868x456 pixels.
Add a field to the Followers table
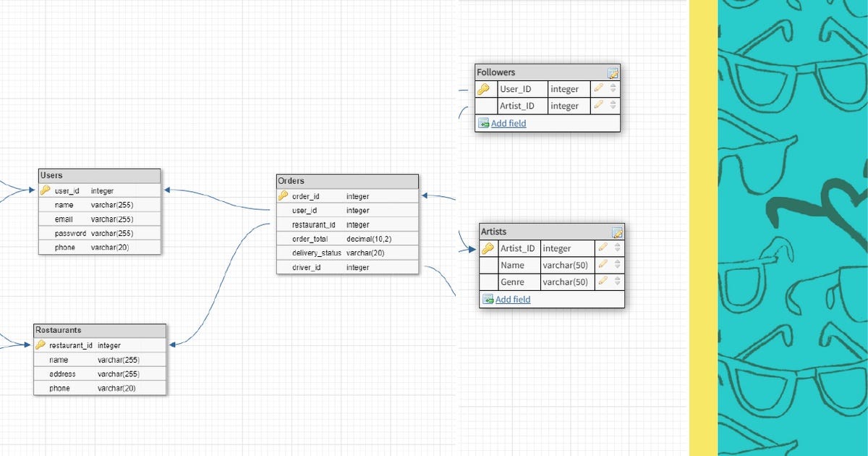[x=509, y=123]
